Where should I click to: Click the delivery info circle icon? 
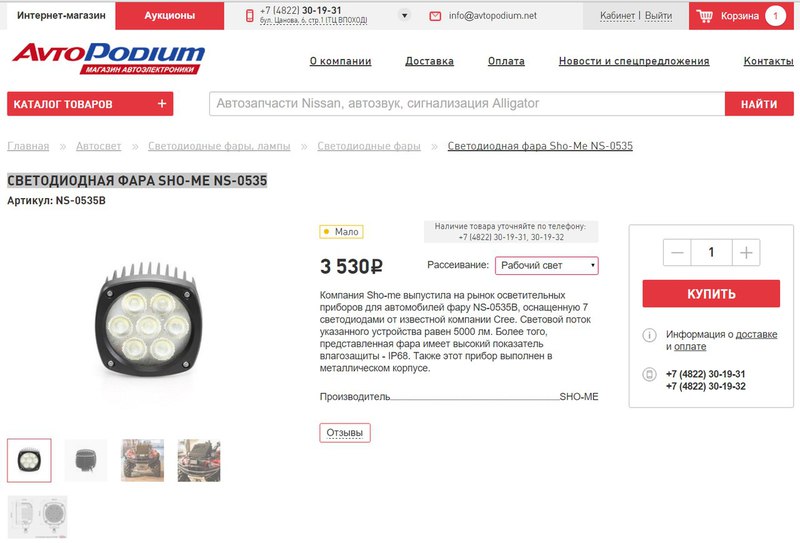coord(649,335)
